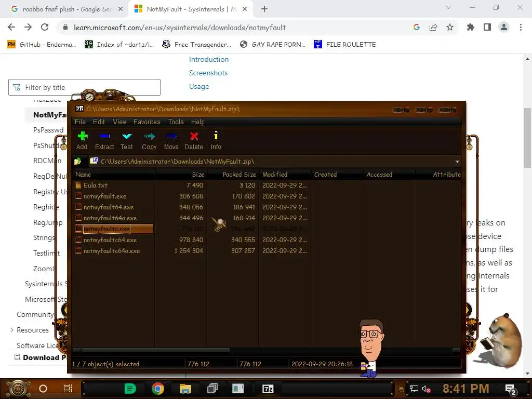
Task: Click the Extract toolbar icon in 7-Zip
Action: click(x=104, y=140)
